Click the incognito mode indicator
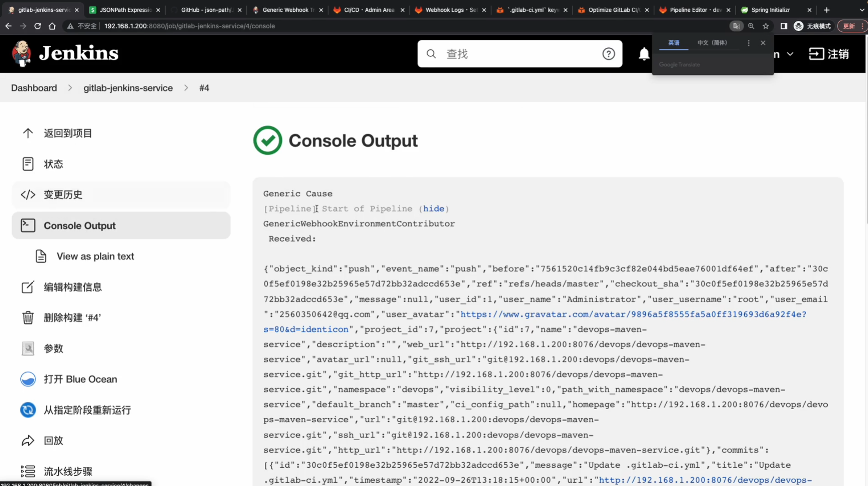The image size is (868, 486). pyautogui.click(x=813, y=26)
